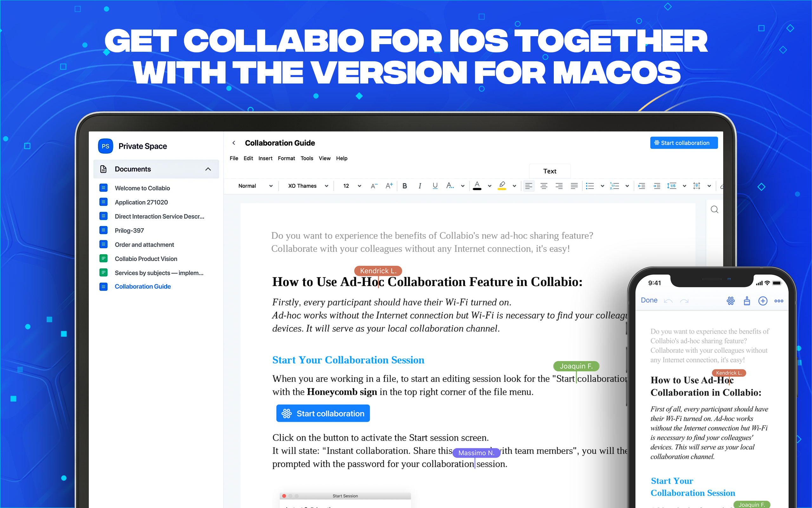The image size is (812, 508).
Task: Open the Insert menu
Action: [265, 158]
